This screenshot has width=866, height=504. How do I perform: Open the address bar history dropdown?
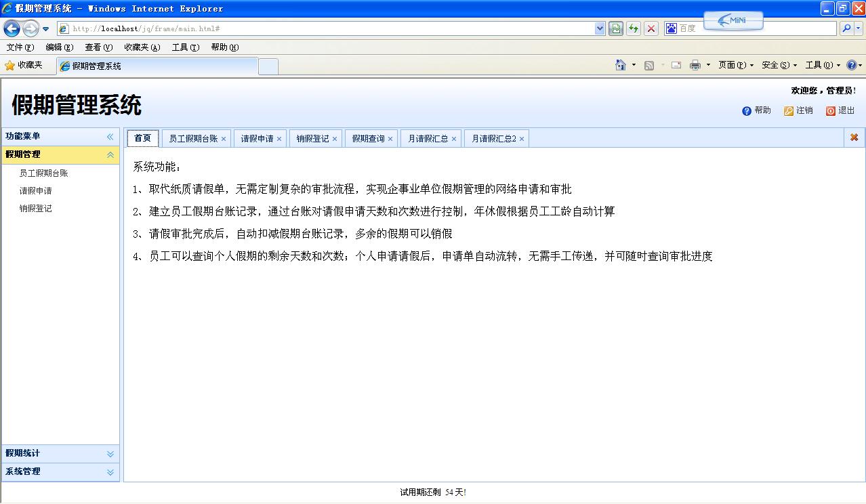599,28
